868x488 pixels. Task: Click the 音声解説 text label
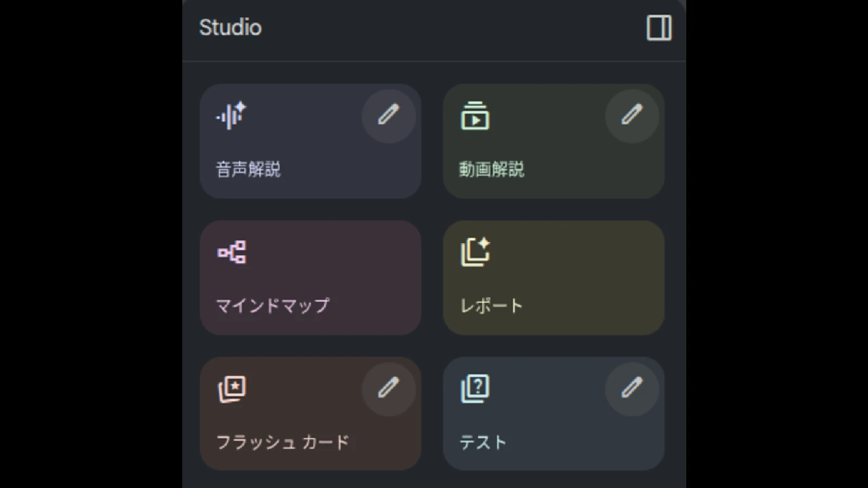249,169
